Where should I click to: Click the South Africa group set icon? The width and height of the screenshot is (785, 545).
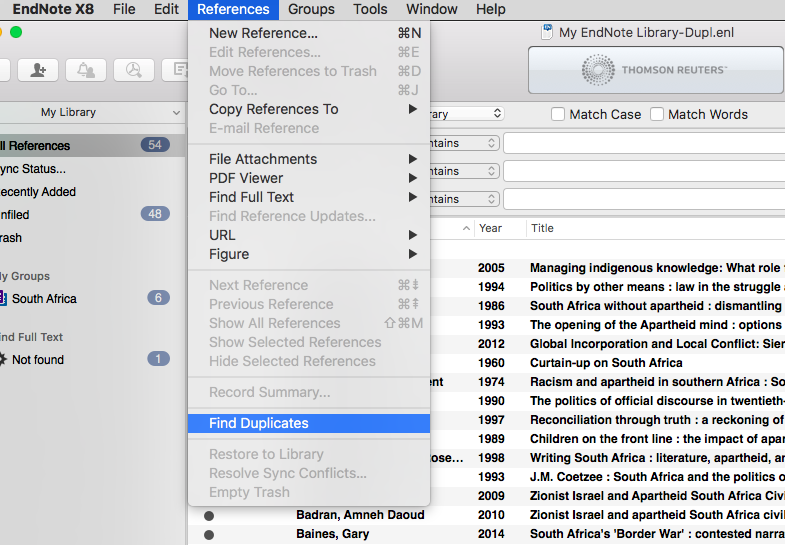tap(3, 298)
